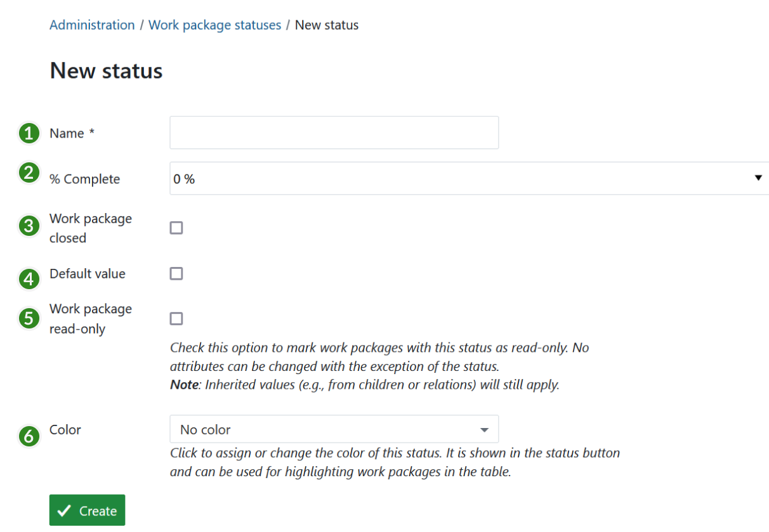Click the green number 5 badge
The image size is (769, 532).
click(28, 318)
